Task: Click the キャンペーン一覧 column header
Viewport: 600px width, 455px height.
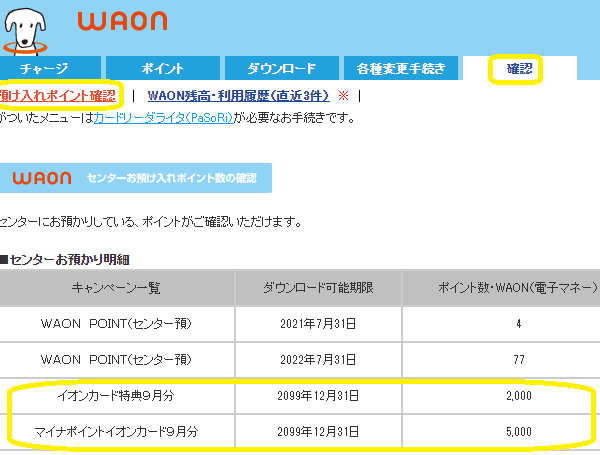Action: pos(116,288)
